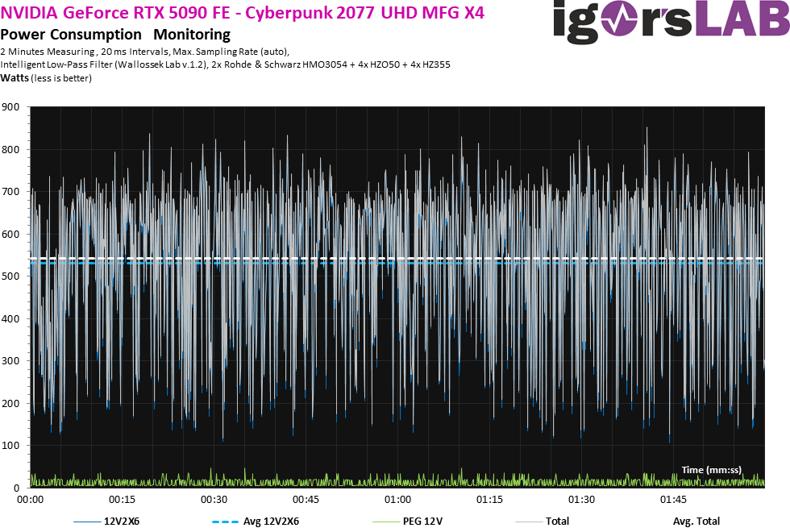The image size is (790, 532).
Task: Click the 'Avg. Total' legend entry
Action: (x=696, y=522)
